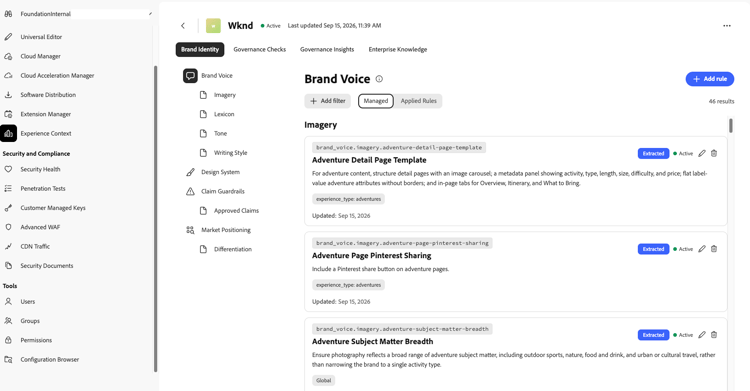
Task: Open Universal Editor in the sidebar
Action: click(x=41, y=37)
